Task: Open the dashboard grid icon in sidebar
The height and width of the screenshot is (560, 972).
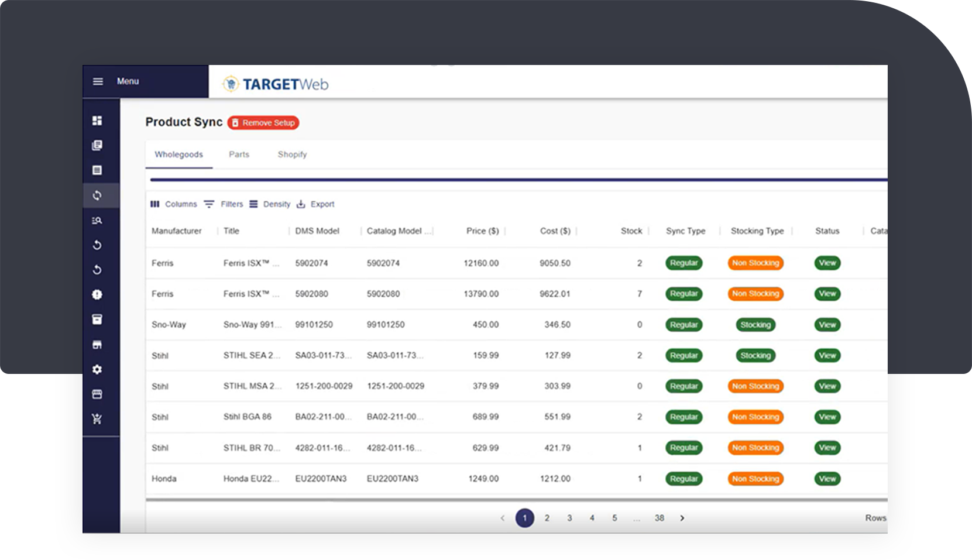Action: pos(97,121)
